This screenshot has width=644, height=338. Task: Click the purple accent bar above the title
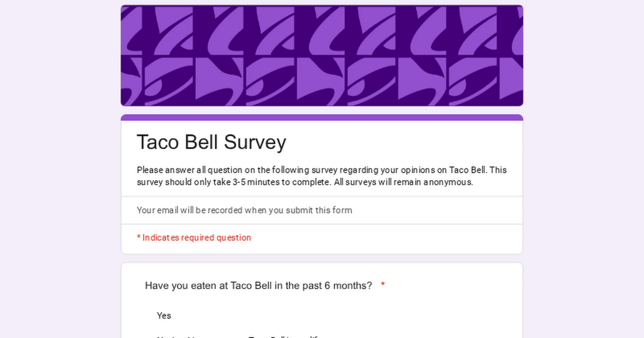click(x=322, y=117)
